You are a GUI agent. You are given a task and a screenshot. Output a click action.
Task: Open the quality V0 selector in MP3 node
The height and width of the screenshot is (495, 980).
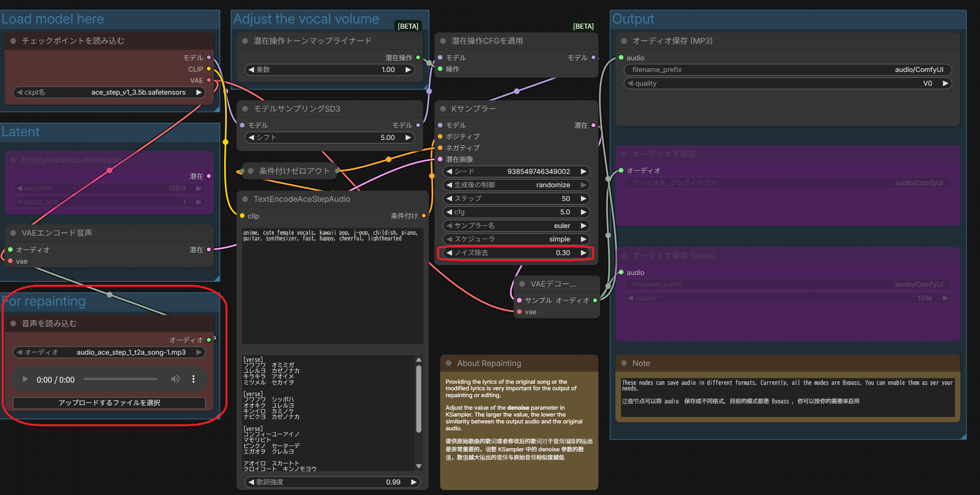(787, 83)
